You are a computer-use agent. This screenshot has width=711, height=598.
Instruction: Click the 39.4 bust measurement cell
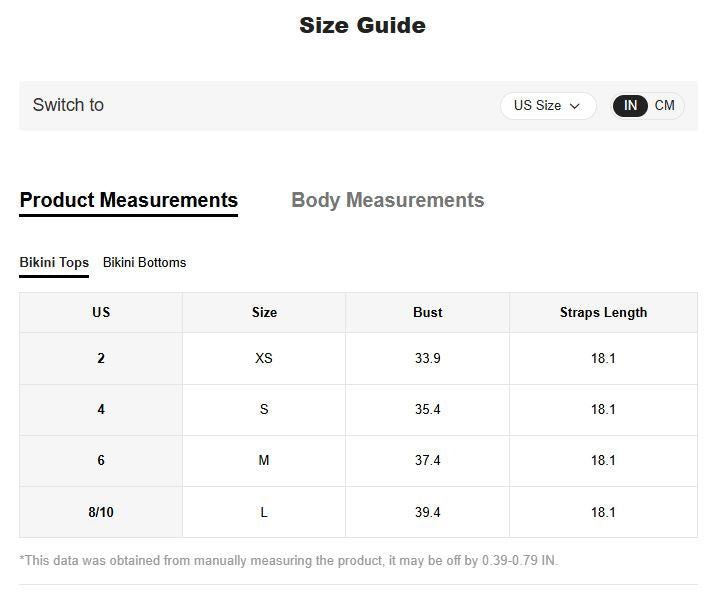(428, 512)
